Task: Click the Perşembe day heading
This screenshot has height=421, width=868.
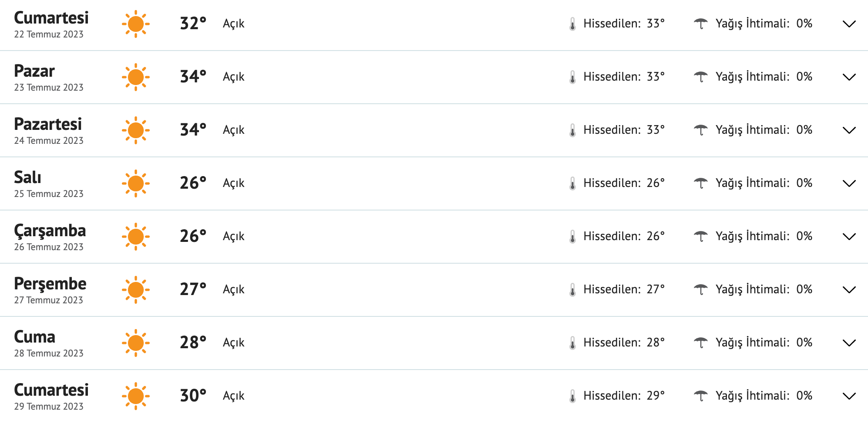Action: coord(50,284)
